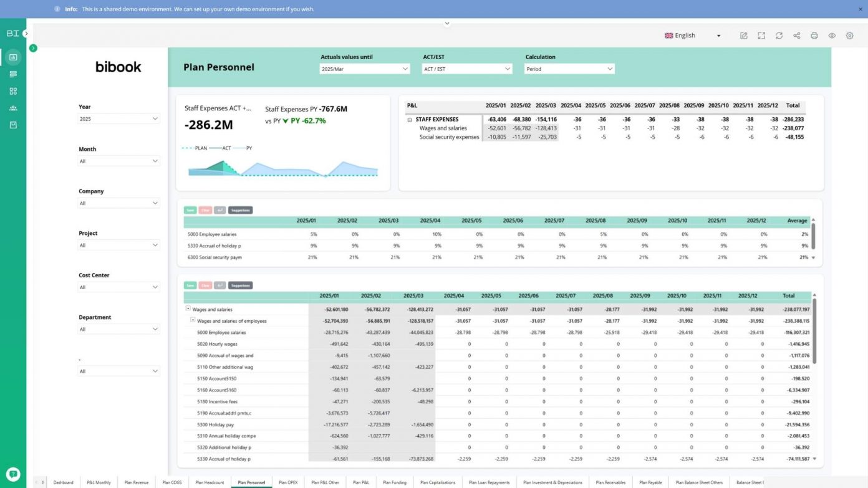Screen dimensions: 868x488
Task: Collapse the STAFF EXPENSES row in P&L
Action: point(410,120)
